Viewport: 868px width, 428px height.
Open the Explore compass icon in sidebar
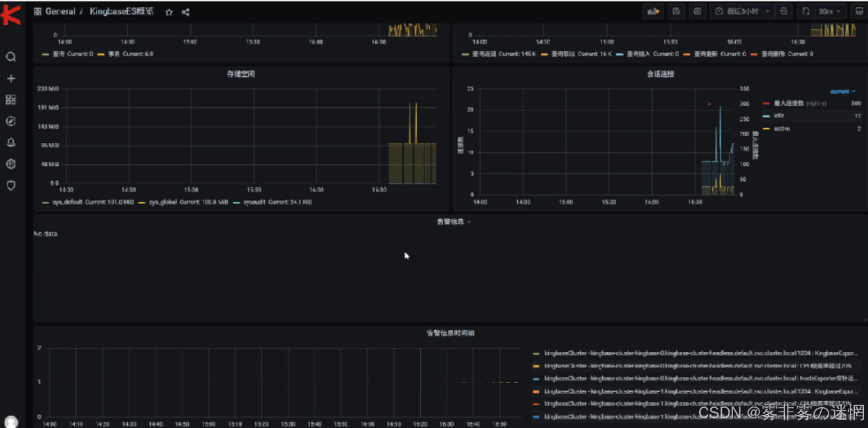tap(10, 121)
